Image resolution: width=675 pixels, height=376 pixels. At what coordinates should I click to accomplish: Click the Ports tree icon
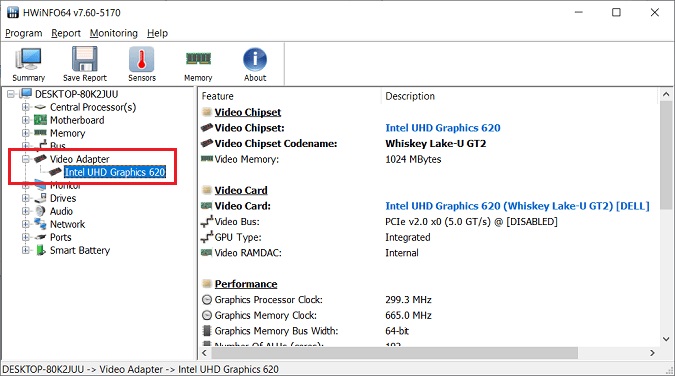[x=40, y=237]
